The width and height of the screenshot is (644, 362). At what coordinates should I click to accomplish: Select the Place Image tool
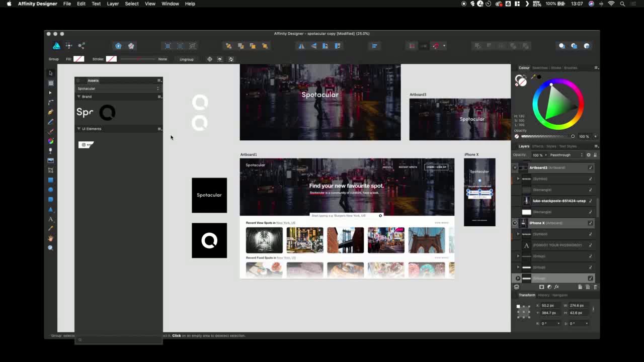tap(50, 160)
